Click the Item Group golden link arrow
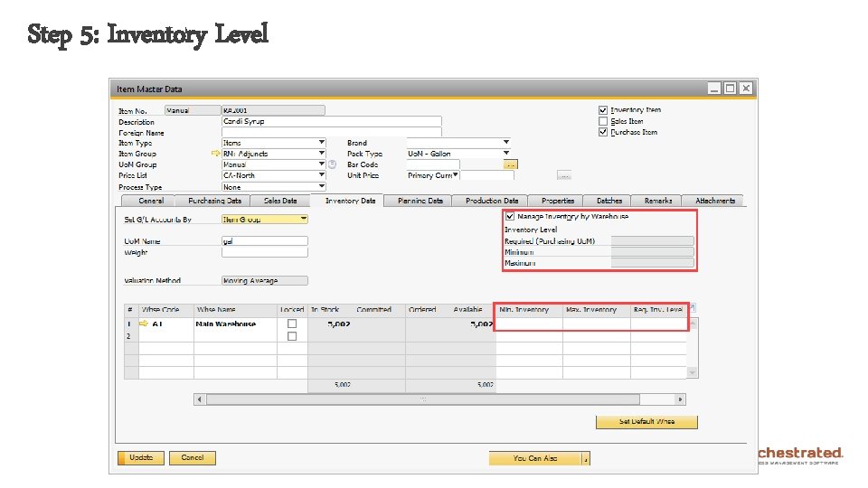 [x=216, y=154]
